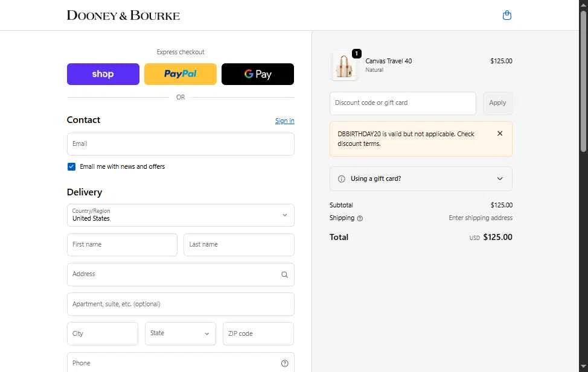
Task: Click the phone field help icon
Action: [x=284, y=363]
